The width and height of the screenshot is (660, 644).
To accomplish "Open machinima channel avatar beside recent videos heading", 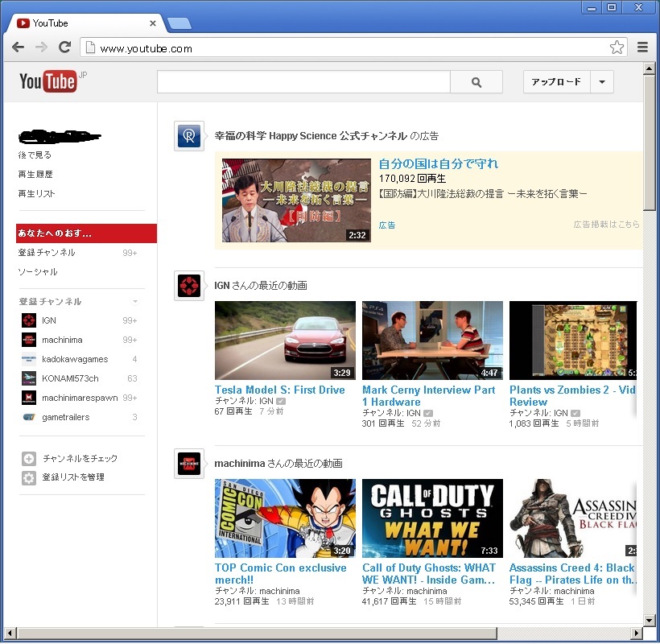I will coord(189,464).
